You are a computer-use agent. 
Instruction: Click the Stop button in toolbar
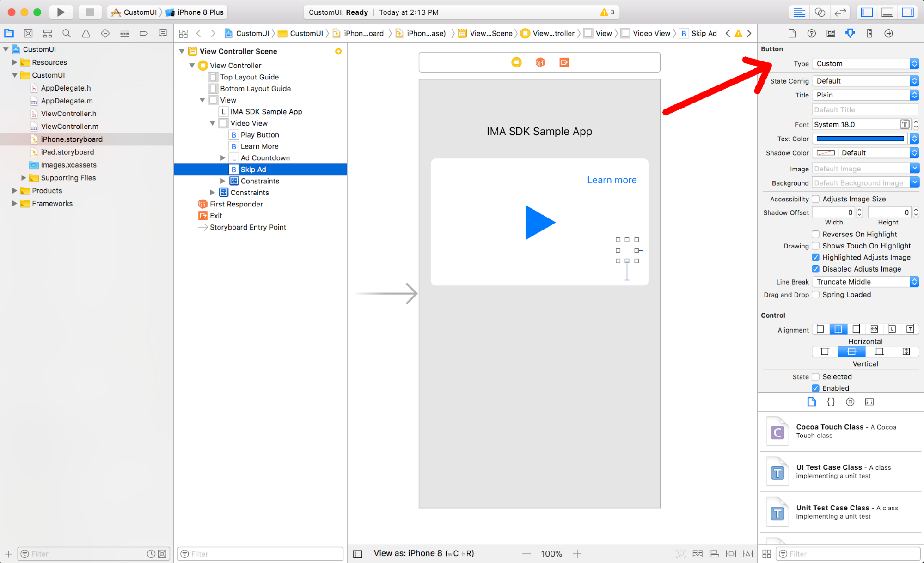click(x=90, y=12)
